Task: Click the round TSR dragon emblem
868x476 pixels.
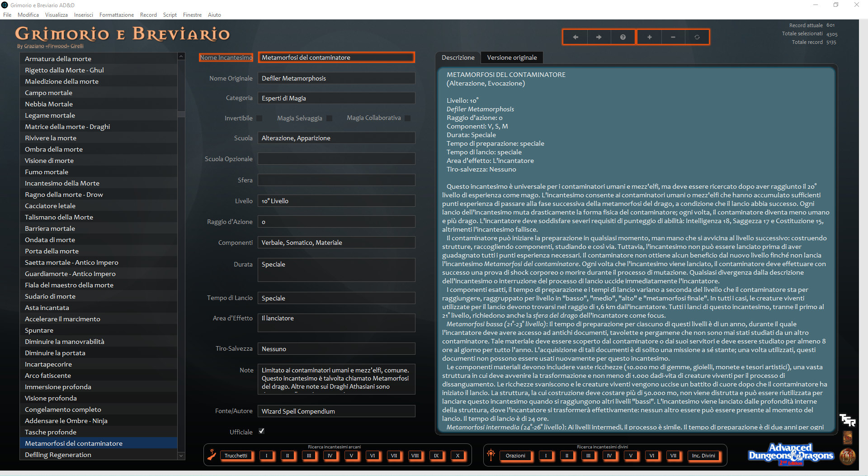Action: click(x=847, y=456)
